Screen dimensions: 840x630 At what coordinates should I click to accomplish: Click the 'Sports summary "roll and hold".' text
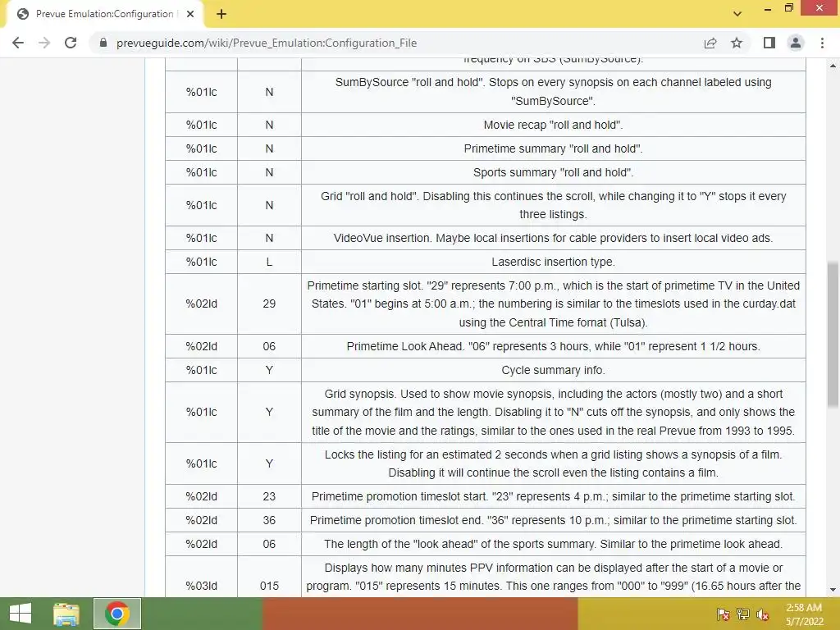tap(553, 172)
